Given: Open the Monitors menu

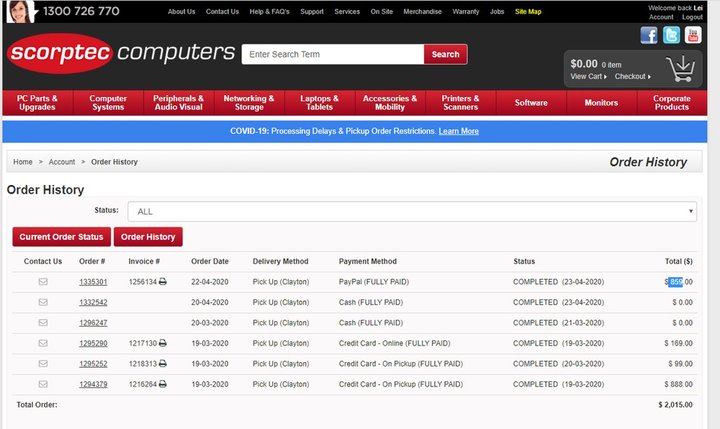Looking at the screenshot, I should tap(601, 102).
